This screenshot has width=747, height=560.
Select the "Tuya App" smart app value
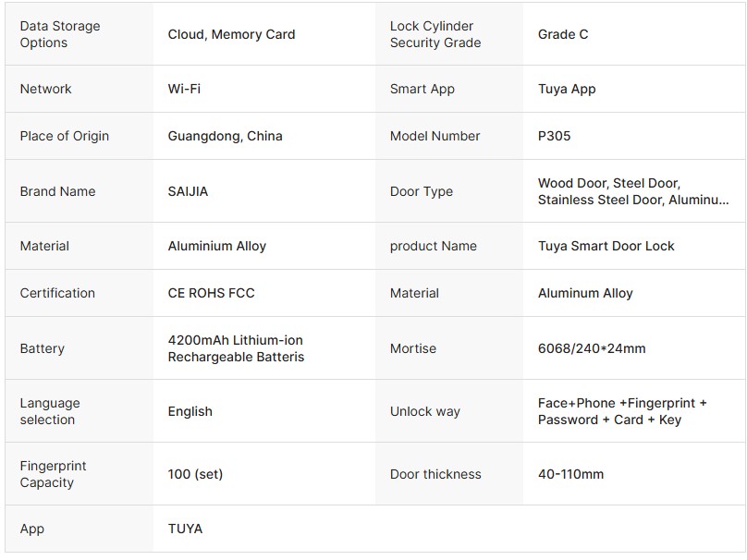[567, 89]
